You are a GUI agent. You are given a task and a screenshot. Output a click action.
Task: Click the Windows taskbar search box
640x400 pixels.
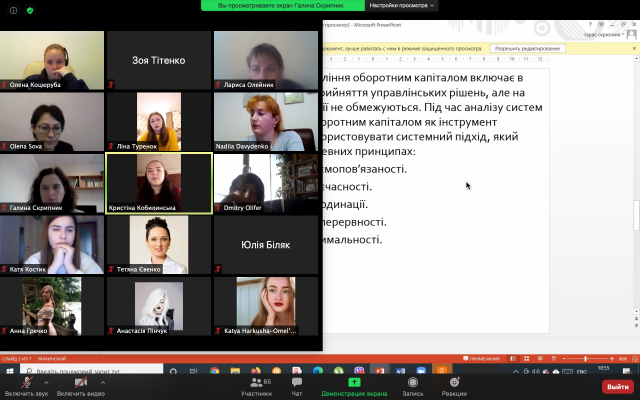coord(92,370)
